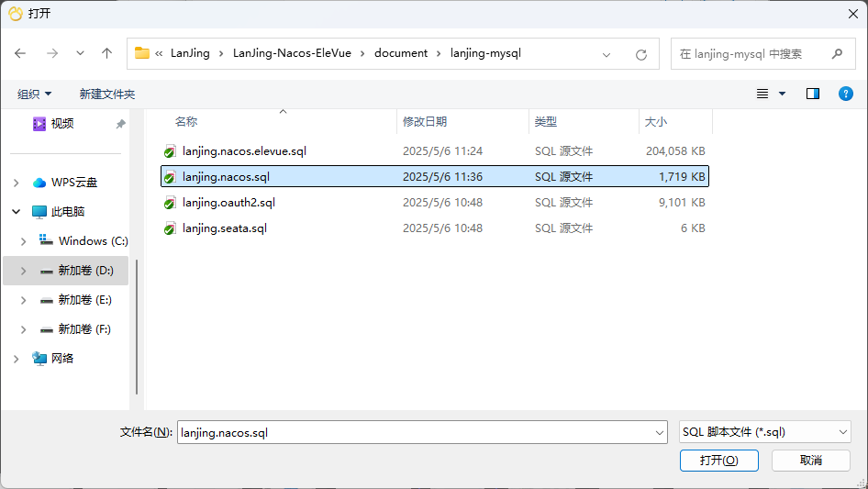The width and height of the screenshot is (868, 489).
Task: Open recent locations dropdown arrow
Action: [80, 53]
